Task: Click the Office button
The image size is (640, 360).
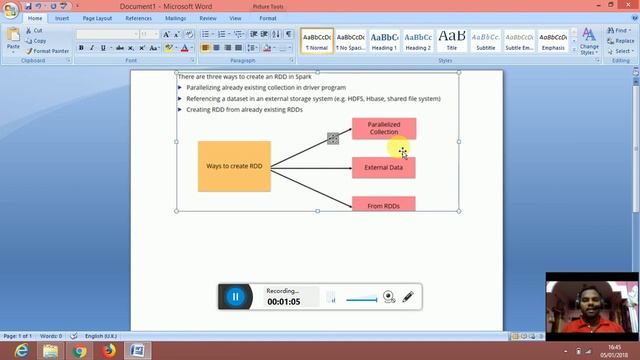Action: coord(10,10)
